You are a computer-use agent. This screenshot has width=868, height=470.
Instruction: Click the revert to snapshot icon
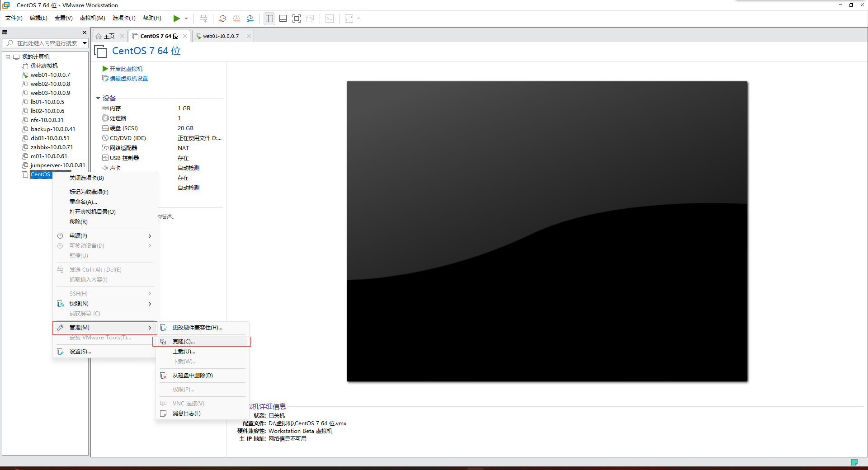[x=236, y=19]
